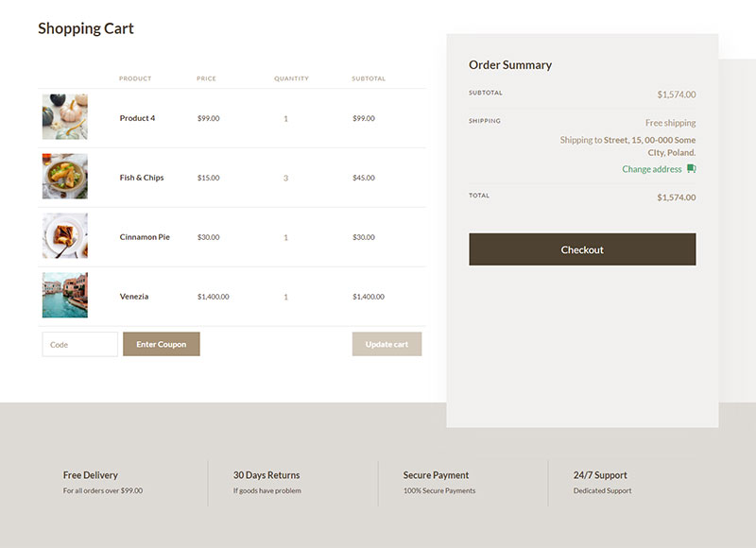Open the Cinnamon Pie product link

[x=145, y=237]
